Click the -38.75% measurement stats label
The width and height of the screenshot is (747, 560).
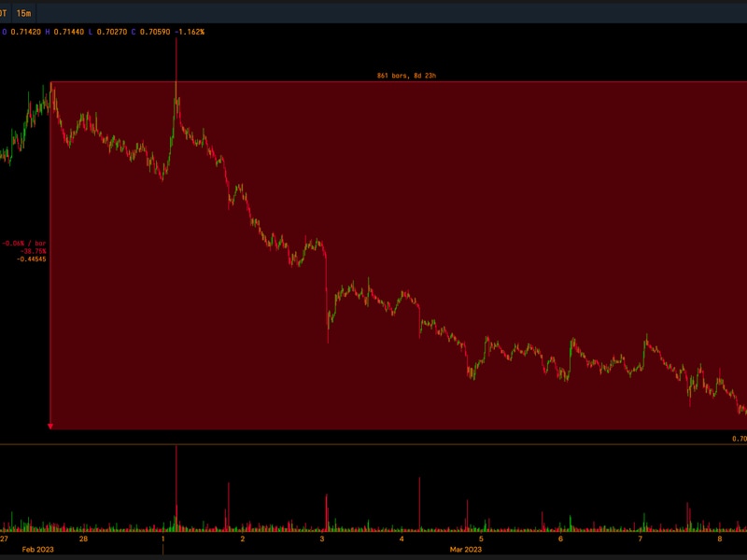[33, 251]
